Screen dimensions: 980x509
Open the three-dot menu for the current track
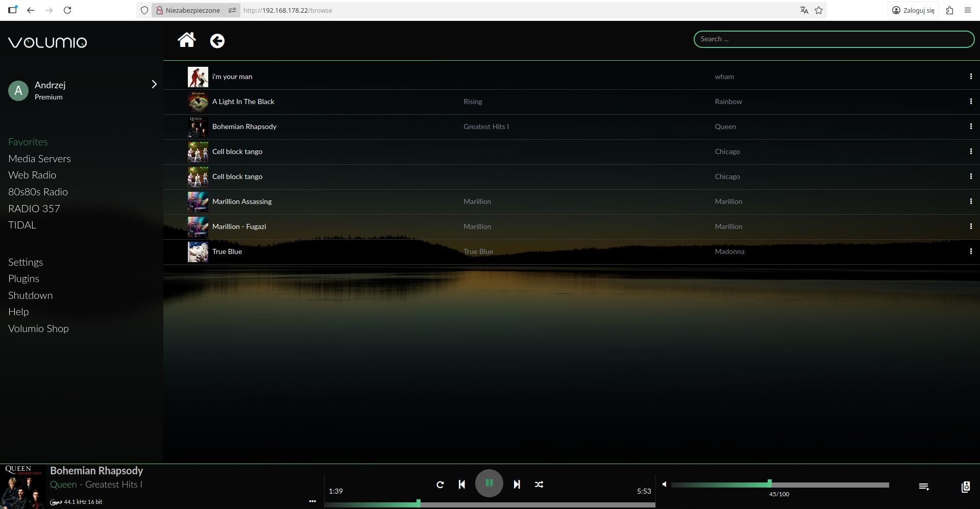point(312,501)
